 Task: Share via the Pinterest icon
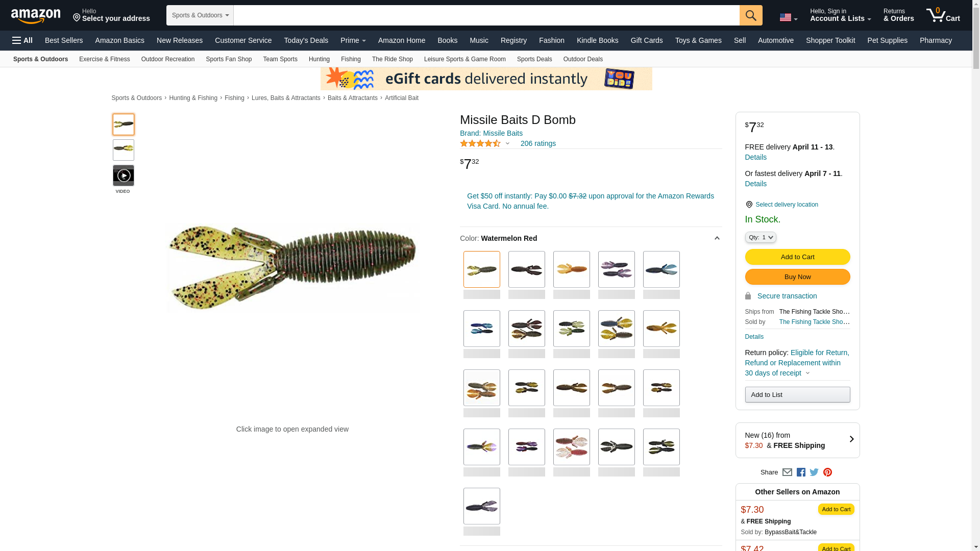pos(827,472)
